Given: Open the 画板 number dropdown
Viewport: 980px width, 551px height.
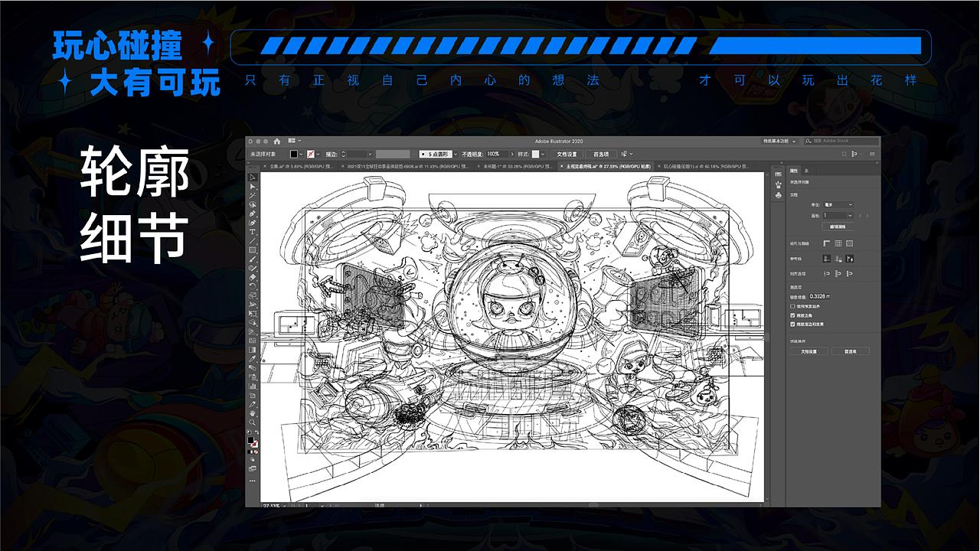Looking at the screenshot, I should pos(838,215).
